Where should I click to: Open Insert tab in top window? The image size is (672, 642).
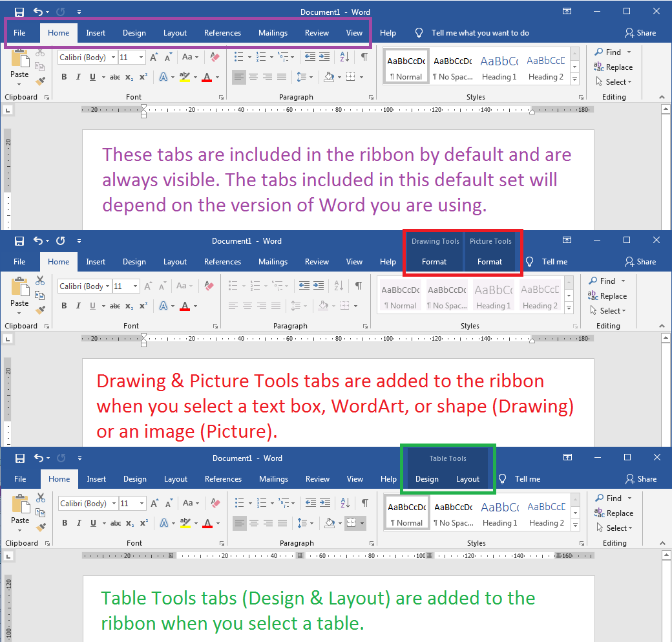(96, 33)
